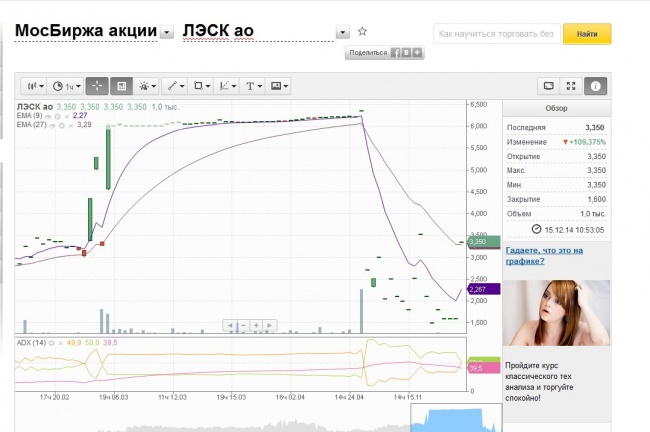Zoom out chart with minus button
The image size is (650, 432).
tap(243, 325)
